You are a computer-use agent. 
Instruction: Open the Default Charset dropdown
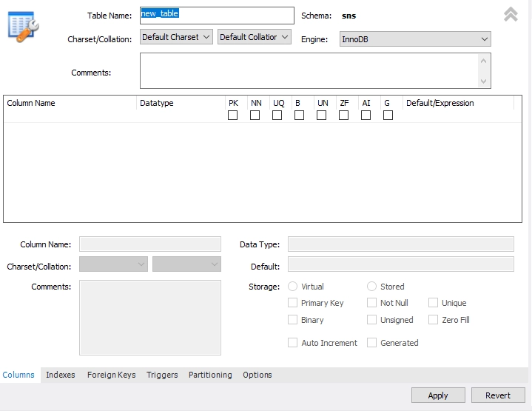pos(176,37)
